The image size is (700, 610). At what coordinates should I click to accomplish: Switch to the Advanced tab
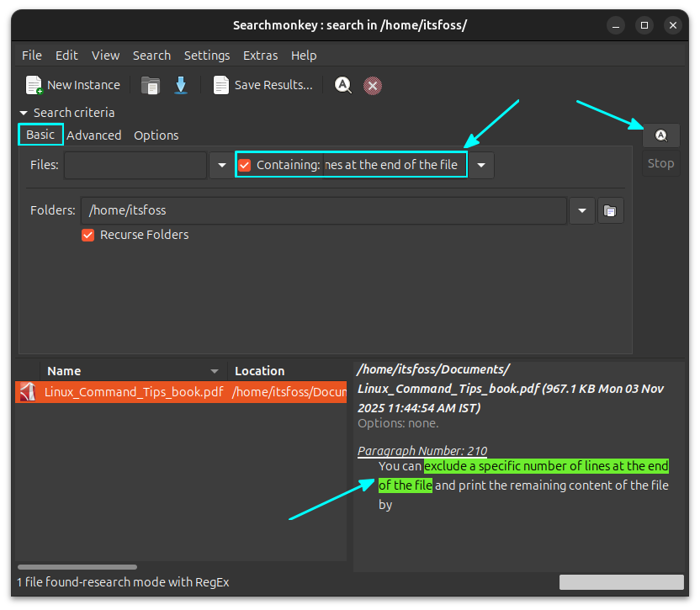tap(94, 135)
